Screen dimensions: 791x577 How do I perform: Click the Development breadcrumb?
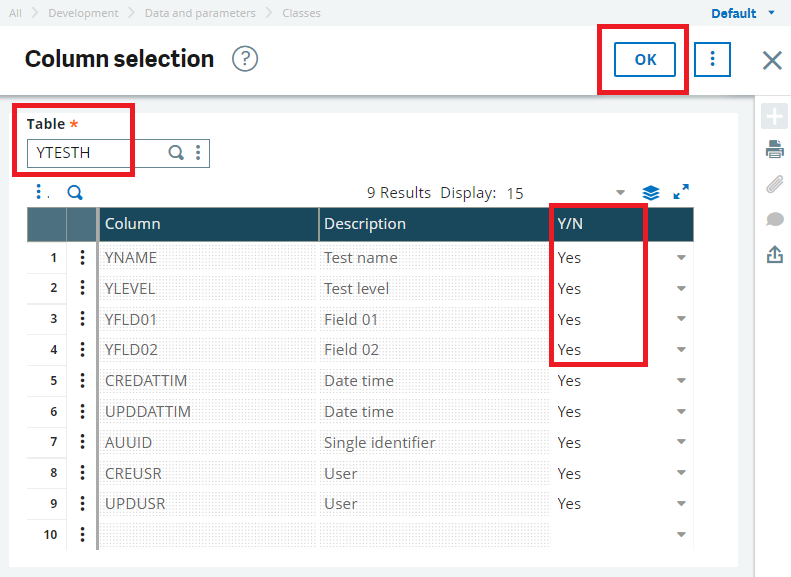point(83,13)
